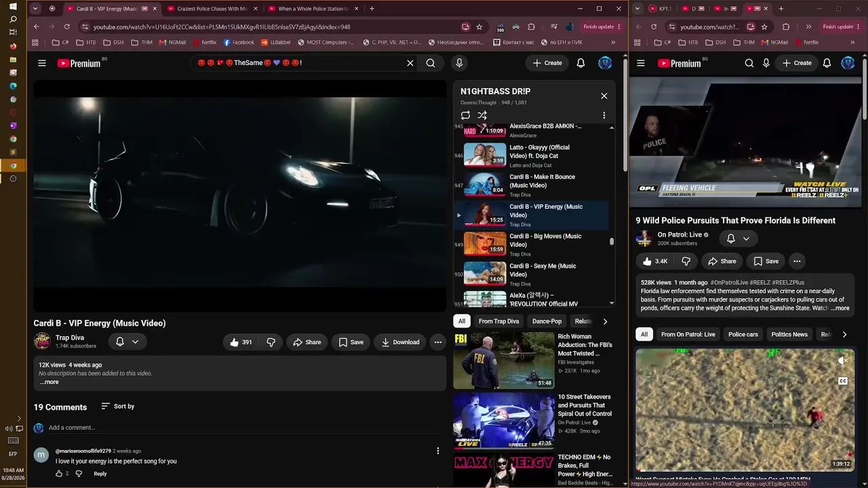
Task: Dislike the 9 Wild Police Pursuits video
Action: pyautogui.click(x=686, y=261)
